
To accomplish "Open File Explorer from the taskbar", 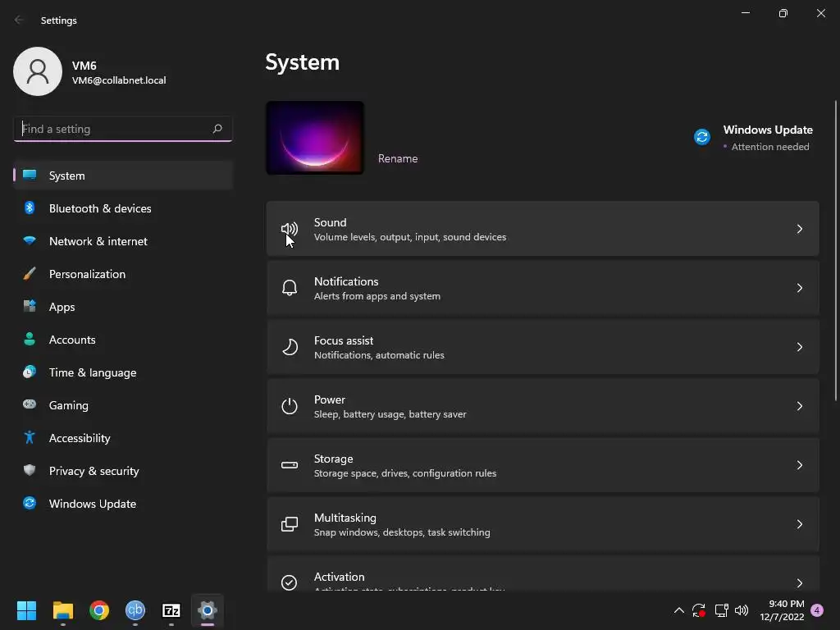I will pos(62,610).
